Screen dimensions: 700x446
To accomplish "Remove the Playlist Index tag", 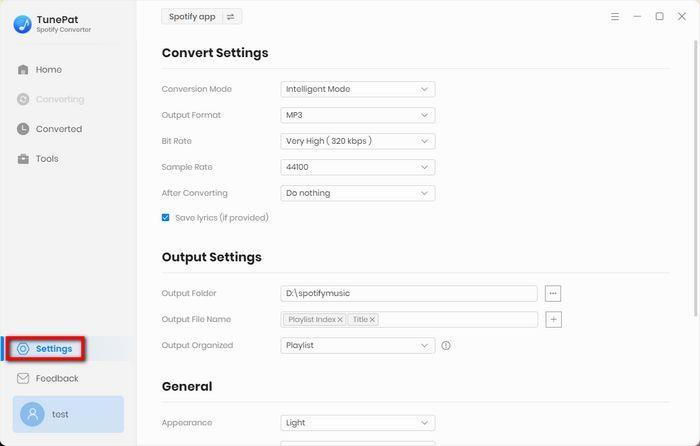I will 340,320.
